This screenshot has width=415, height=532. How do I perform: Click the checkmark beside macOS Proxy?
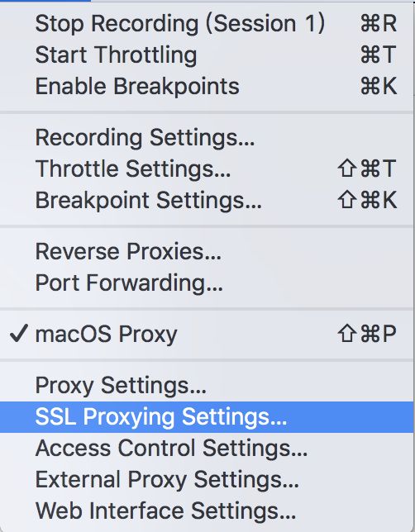(19, 334)
